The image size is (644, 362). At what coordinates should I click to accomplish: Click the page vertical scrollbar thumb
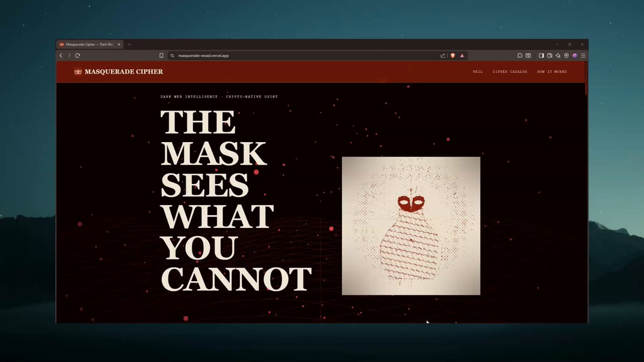(586, 78)
